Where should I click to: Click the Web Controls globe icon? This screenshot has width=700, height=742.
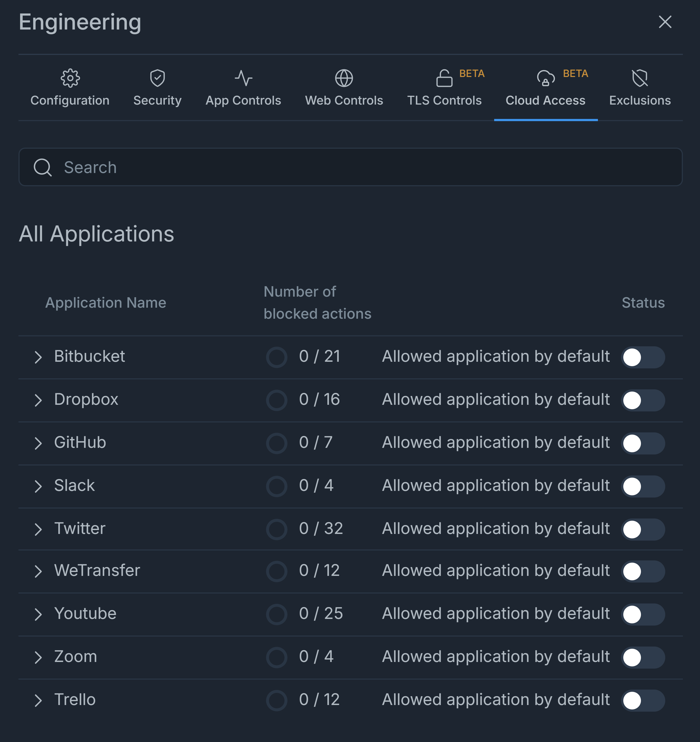point(344,78)
